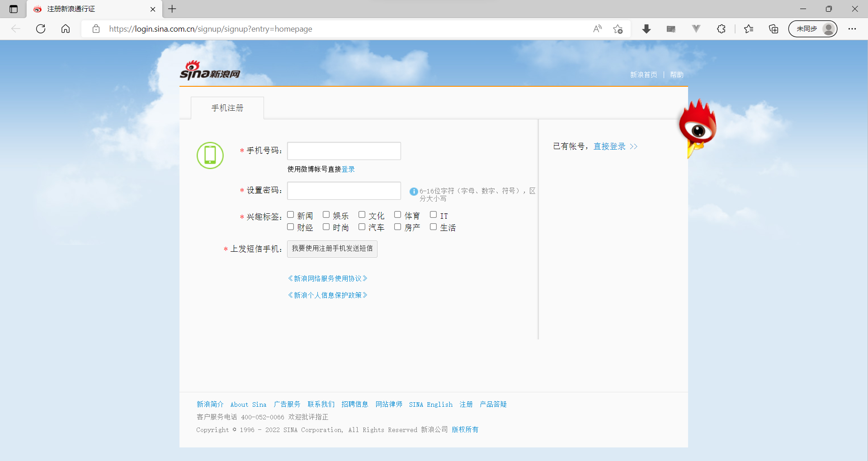Open the browser three-dot settings menu
Screen dimensions: 868x461
[853, 28]
